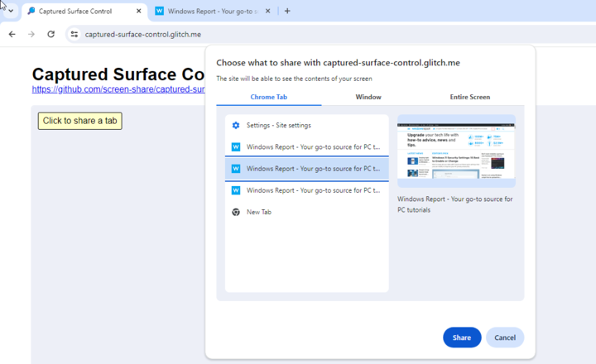The image size is (596, 364).
Task: Dismiss the dialog with Cancel
Action: point(505,338)
